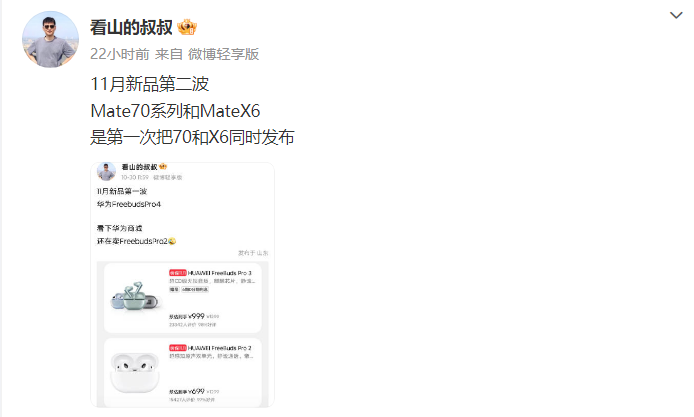
Task: Open the 22小时前 timestamp link
Action: (120, 54)
